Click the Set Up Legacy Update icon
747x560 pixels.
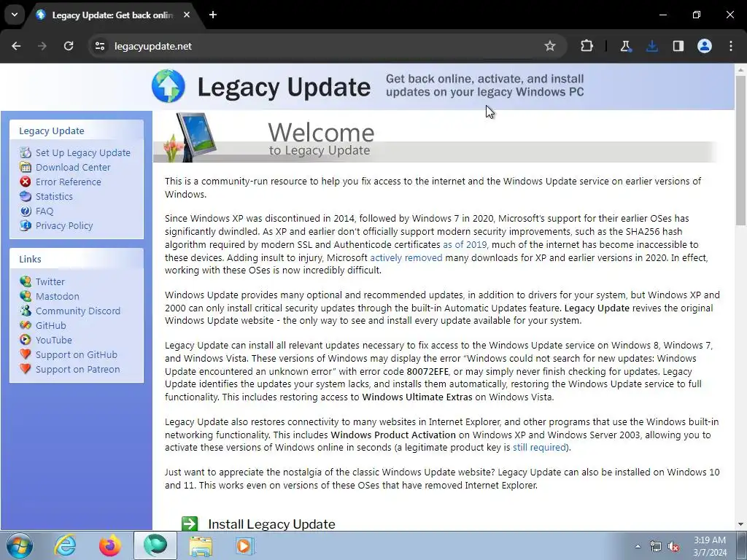pos(26,152)
